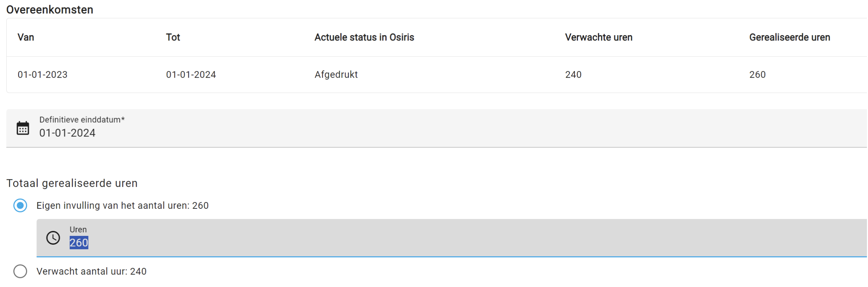The width and height of the screenshot is (868, 287).
Task: Click the Totaal gerealiseerde uren heading
Action: coord(72,183)
